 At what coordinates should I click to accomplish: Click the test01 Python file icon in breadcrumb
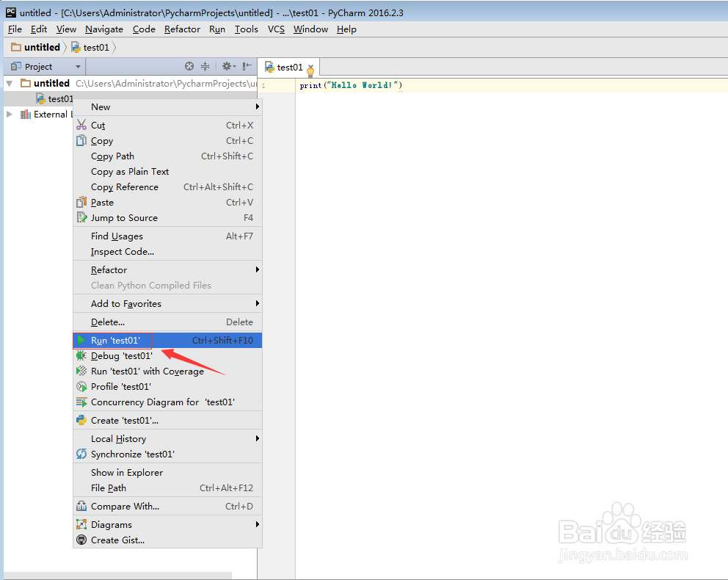[76, 48]
